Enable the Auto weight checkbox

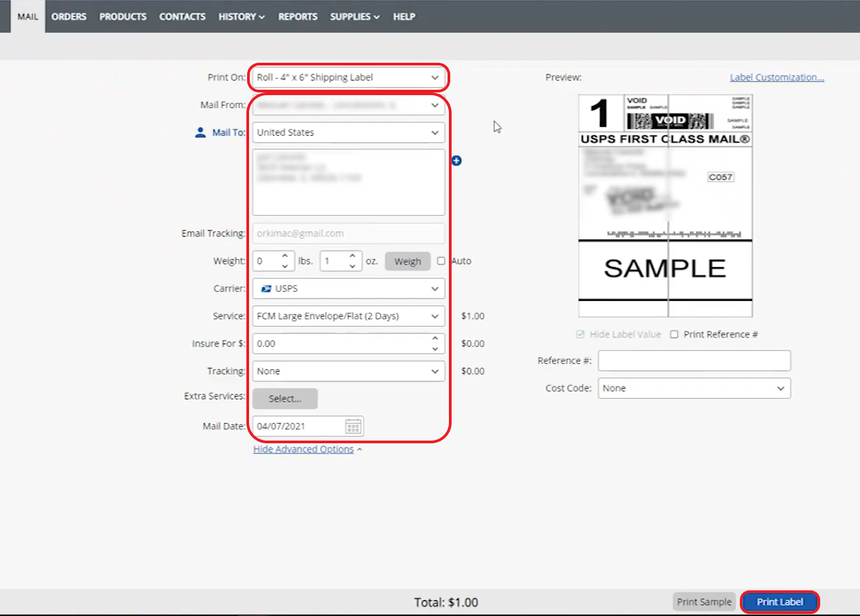click(x=440, y=261)
